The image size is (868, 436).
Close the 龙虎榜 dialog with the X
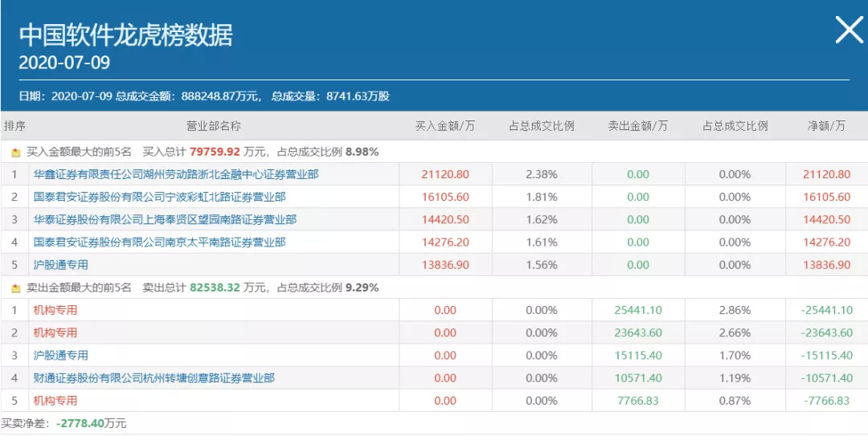click(x=849, y=30)
